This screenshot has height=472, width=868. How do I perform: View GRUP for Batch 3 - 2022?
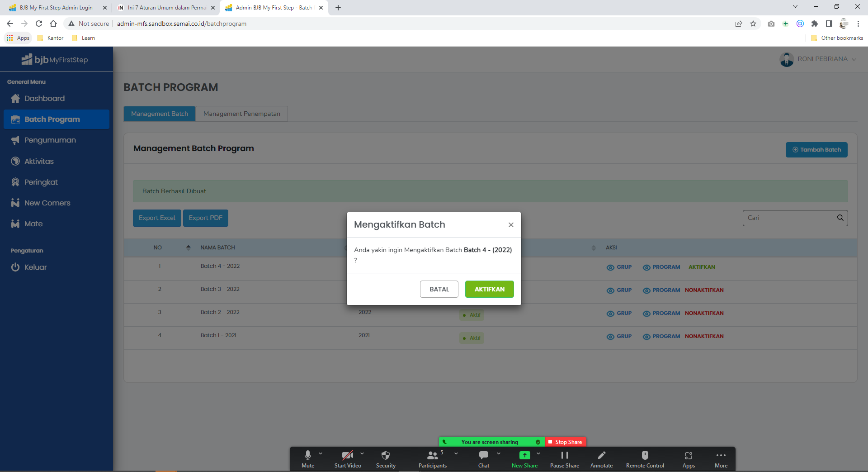tap(619, 290)
